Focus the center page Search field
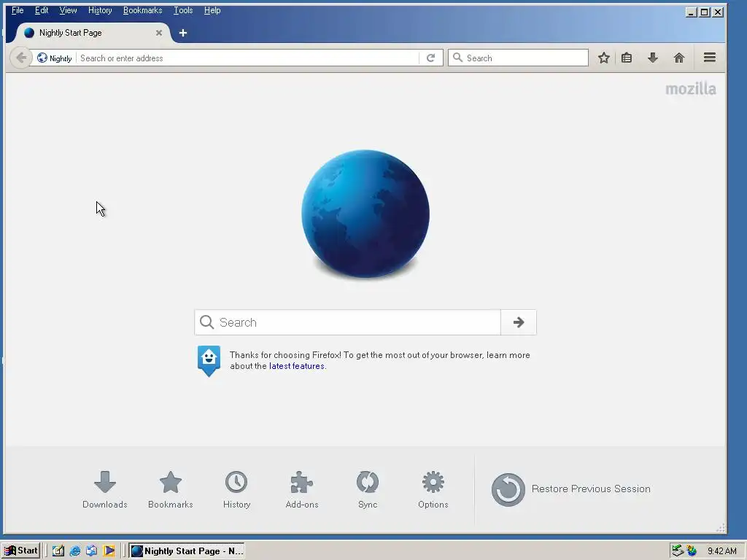747x560 pixels. 348,322
